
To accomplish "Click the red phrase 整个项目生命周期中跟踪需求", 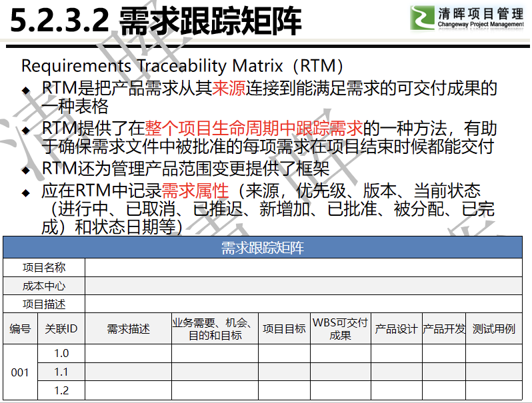I will 254,128.
